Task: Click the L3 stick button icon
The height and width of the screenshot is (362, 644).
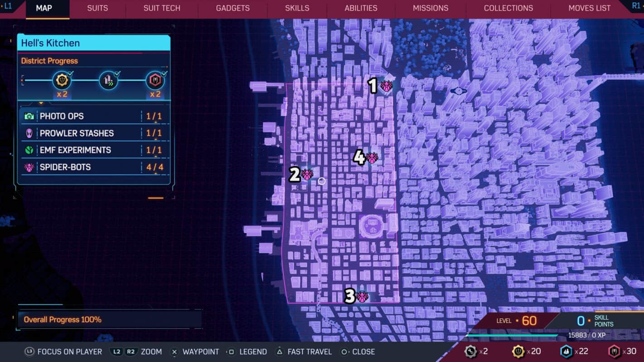Action: tap(29, 352)
